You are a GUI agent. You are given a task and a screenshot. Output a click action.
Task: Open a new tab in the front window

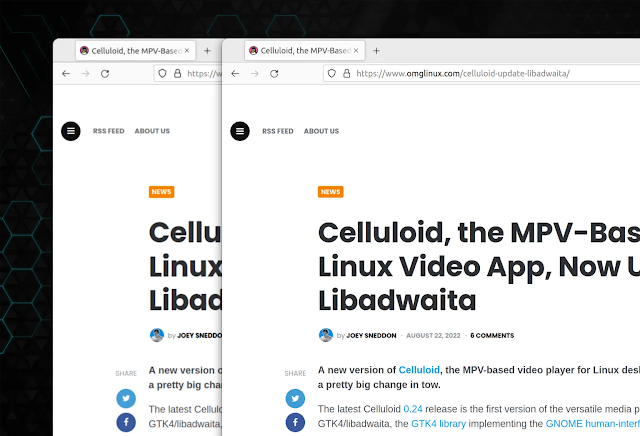point(376,51)
